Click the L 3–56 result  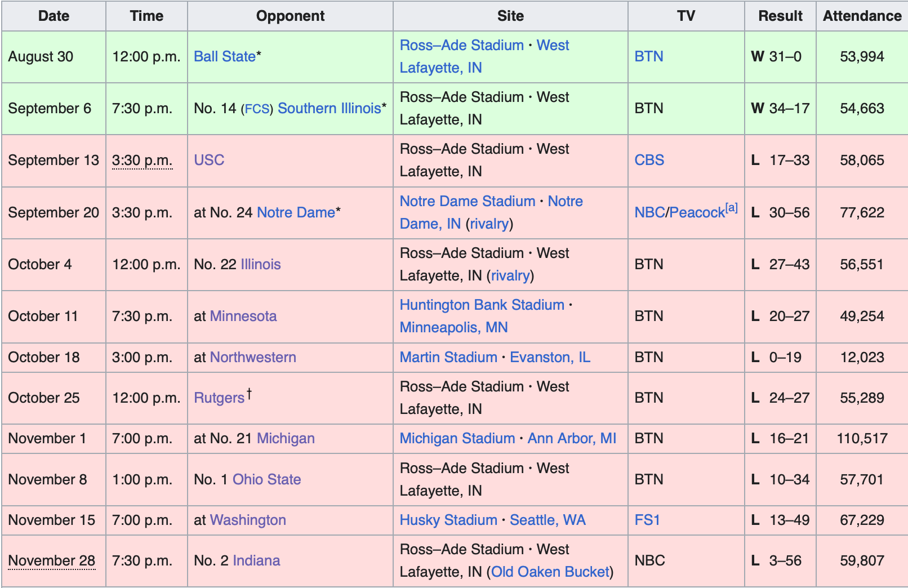pyautogui.click(x=776, y=560)
